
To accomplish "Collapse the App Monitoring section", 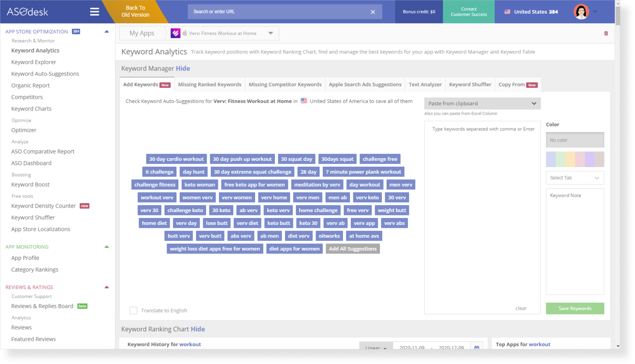I will [x=107, y=247].
